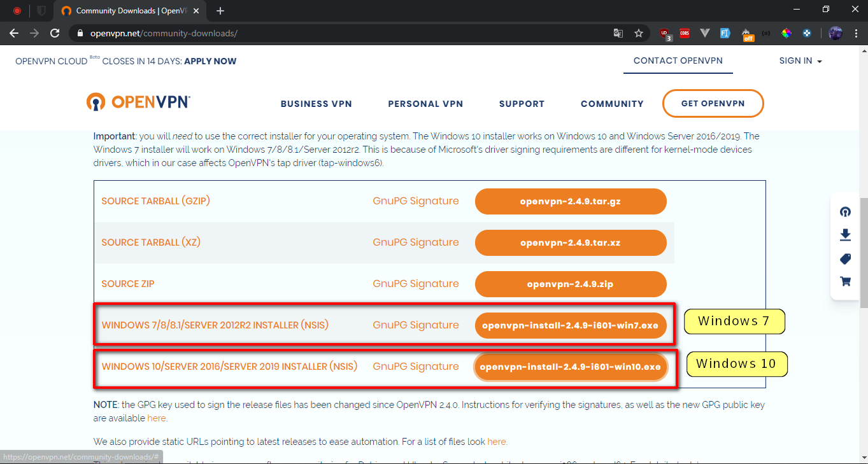Viewport: 868px width, 464px height.
Task: Click the translate page icon in address bar
Action: tap(618, 34)
